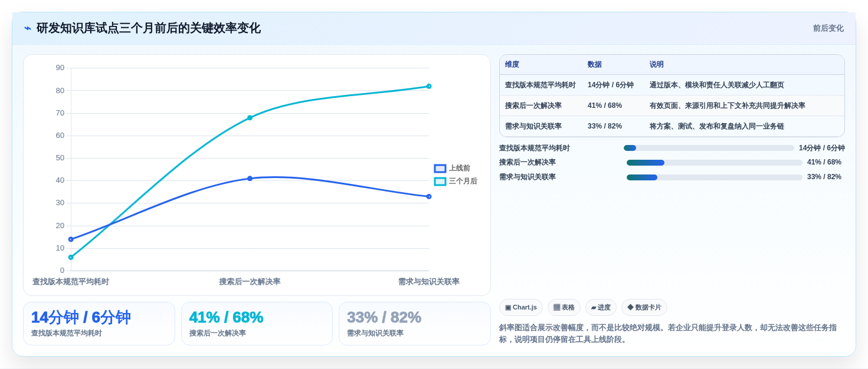The image size is (868, 369).
Task: Click description 有效页面、来源引用和上下文补充共同提升解决率
Action: pyautogui.click(x=728, y=106)
